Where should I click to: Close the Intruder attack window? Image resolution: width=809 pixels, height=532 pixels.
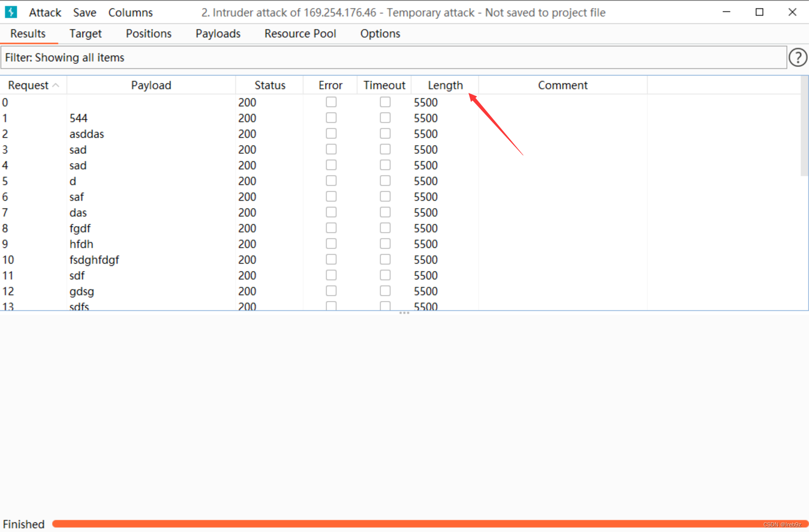coord(792,12)
